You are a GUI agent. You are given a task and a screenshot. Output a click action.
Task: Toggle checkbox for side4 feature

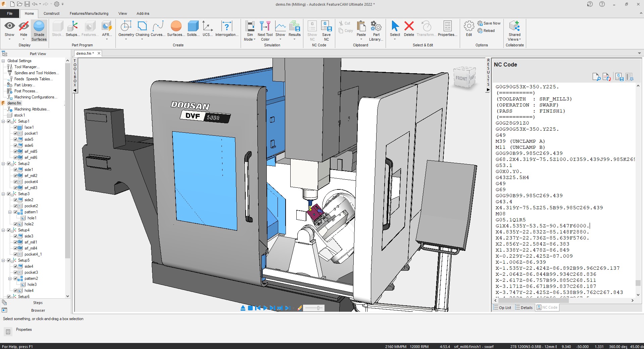click(15, 266)
